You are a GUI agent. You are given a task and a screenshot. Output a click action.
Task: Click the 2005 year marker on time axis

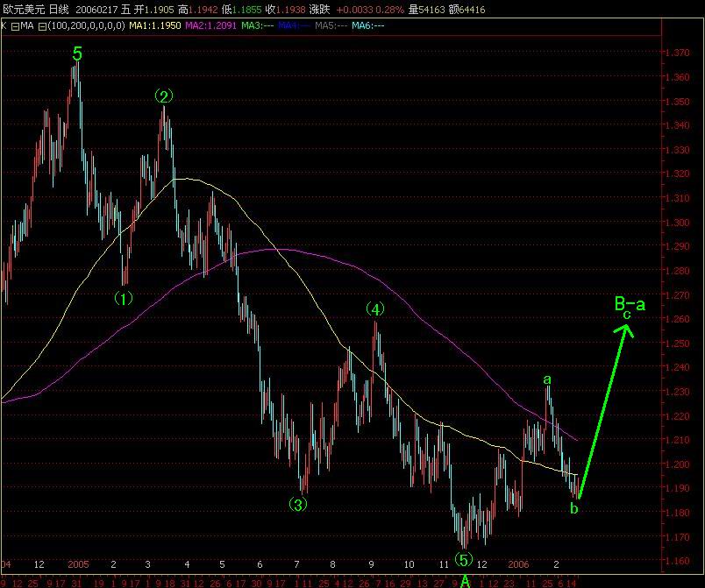click(x=78, y=564)
